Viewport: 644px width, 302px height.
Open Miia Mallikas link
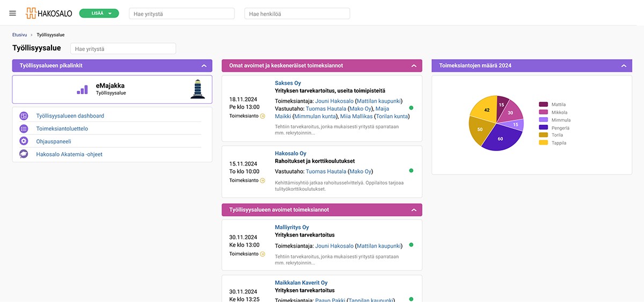click(x=356, y=116)
